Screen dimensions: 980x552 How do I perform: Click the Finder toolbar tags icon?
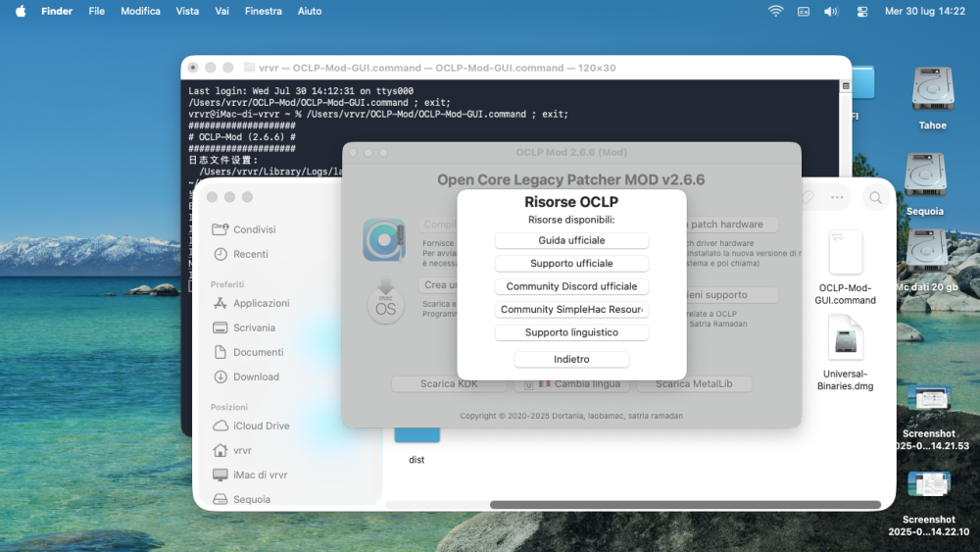pos(807,197)
